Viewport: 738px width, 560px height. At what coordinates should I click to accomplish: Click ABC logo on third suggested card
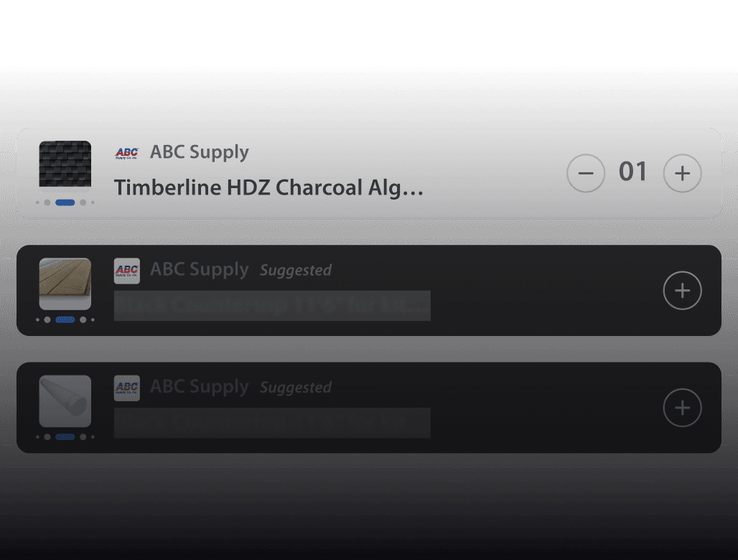click(127, 388)
